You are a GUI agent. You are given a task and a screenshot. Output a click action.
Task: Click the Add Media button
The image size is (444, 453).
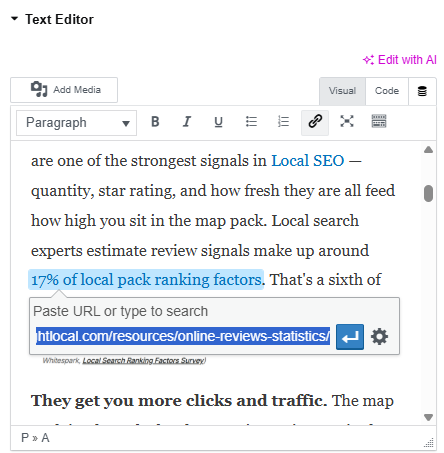(64, 90)
